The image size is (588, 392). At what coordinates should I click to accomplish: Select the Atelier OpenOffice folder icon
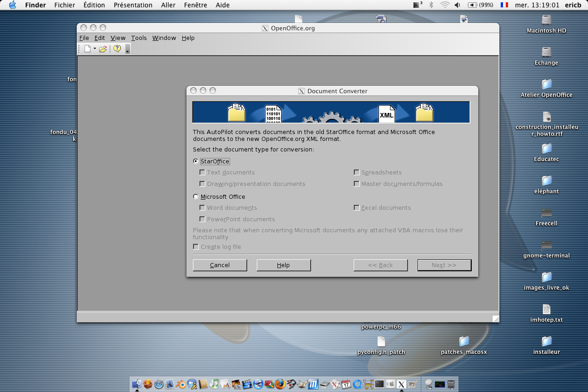(x=546, y=84)
